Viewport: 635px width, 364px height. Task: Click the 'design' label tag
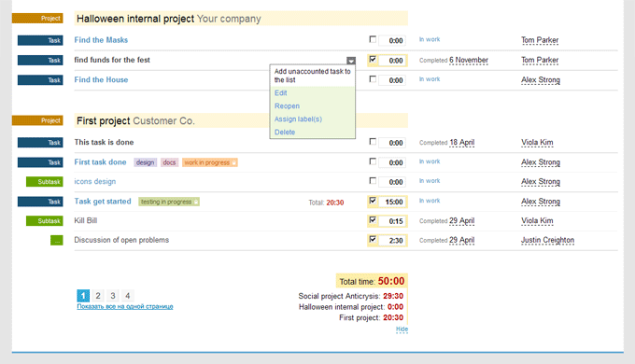click(145, 162)
